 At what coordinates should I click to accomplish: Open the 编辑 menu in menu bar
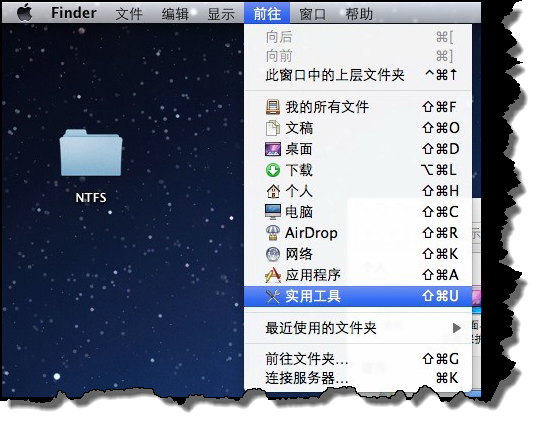[x=175, y=13]
